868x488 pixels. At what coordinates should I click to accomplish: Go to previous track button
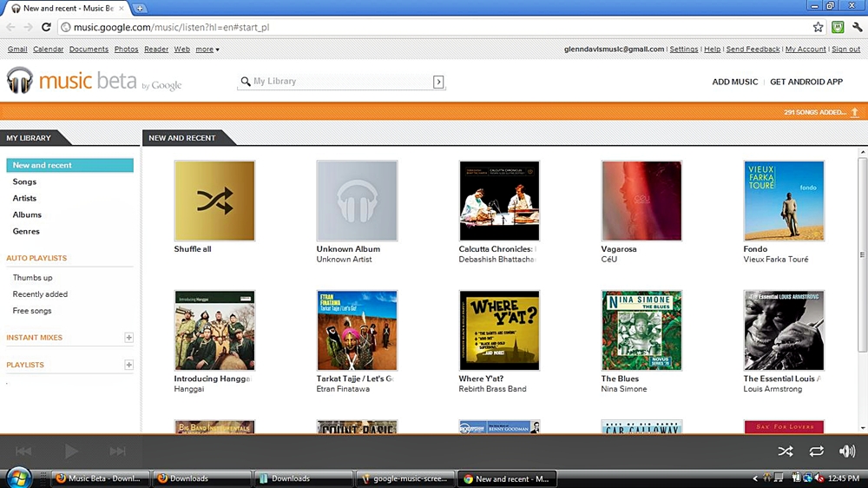[x=23, y=452]
